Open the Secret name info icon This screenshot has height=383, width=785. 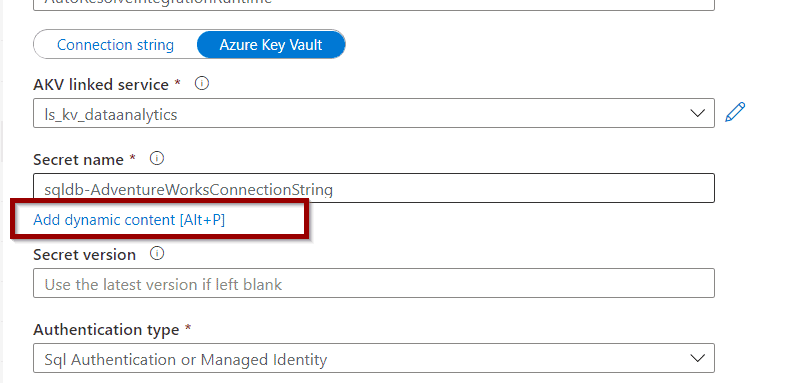point(157,159)
